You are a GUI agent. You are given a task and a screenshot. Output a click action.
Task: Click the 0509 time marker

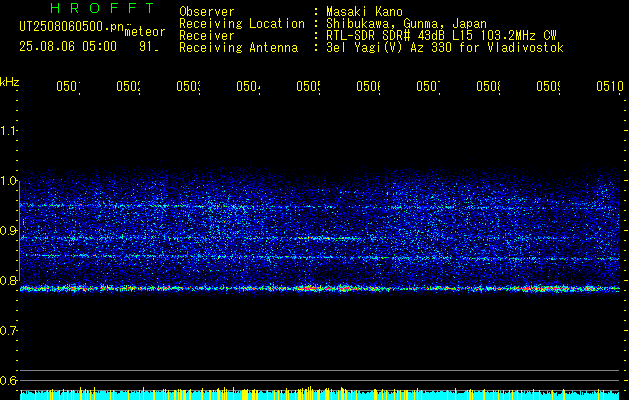pos(549,86)
